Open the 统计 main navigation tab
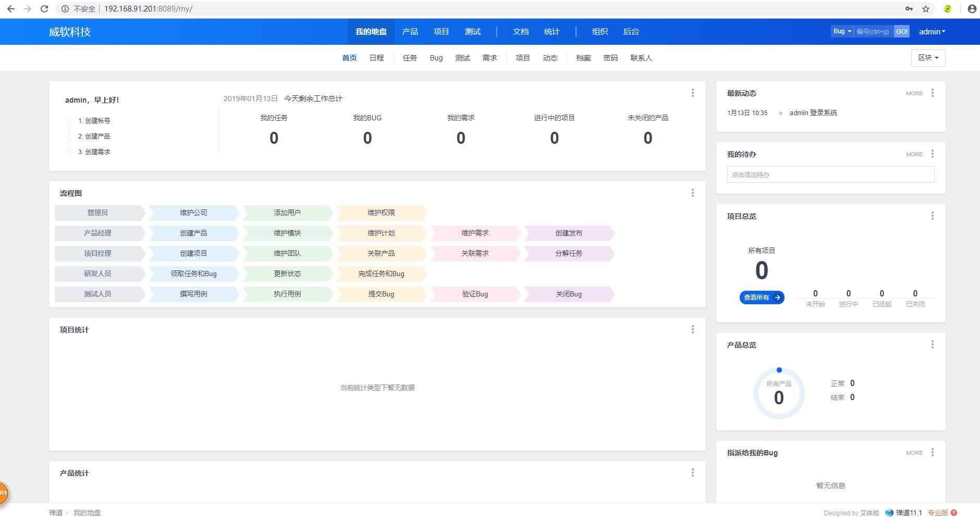 click(552, 32)
